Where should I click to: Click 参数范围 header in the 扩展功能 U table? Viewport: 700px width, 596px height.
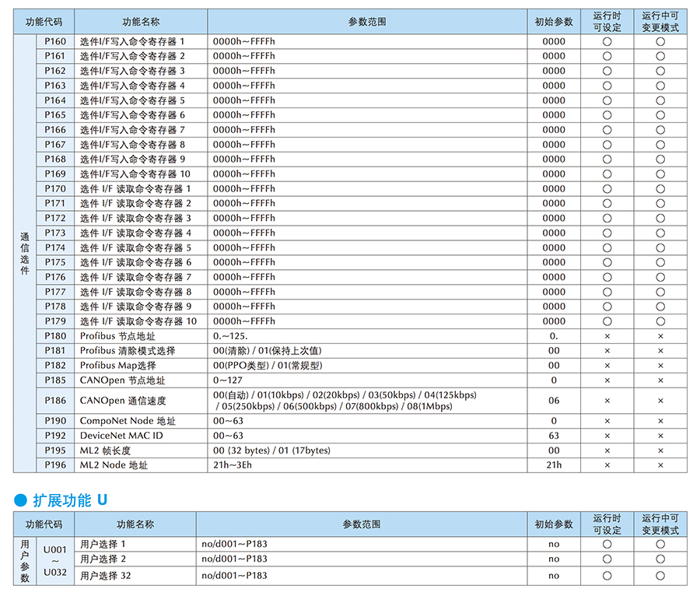coord(362,524)
